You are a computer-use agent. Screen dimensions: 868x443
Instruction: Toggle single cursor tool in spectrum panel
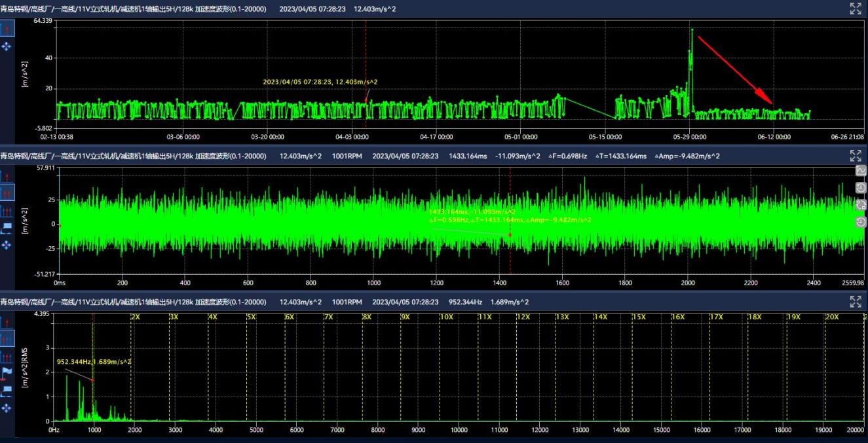[7, 323]
